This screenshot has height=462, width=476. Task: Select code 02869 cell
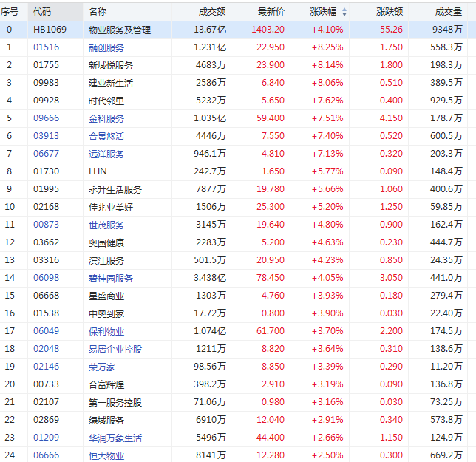tap(46, 420)
